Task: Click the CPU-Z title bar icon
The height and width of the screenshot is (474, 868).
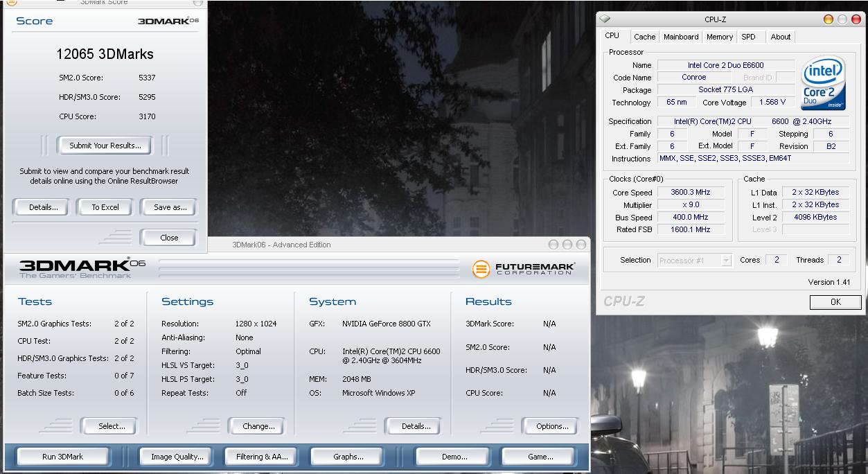Action: pos(605,19)
